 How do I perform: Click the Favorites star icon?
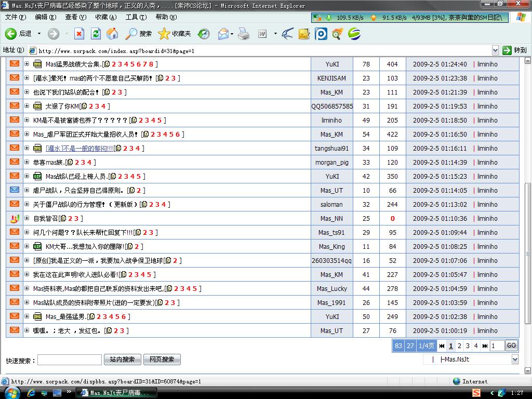click(164, 34)
